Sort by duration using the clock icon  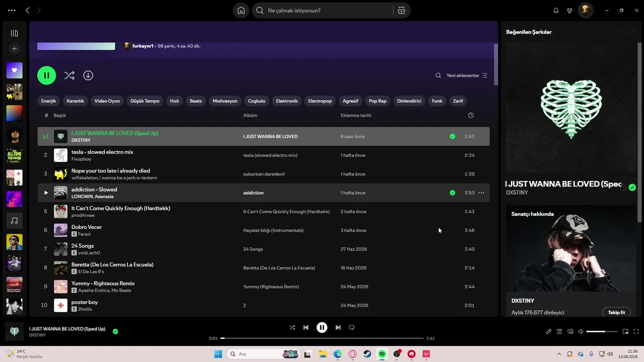tap(471, 116)
